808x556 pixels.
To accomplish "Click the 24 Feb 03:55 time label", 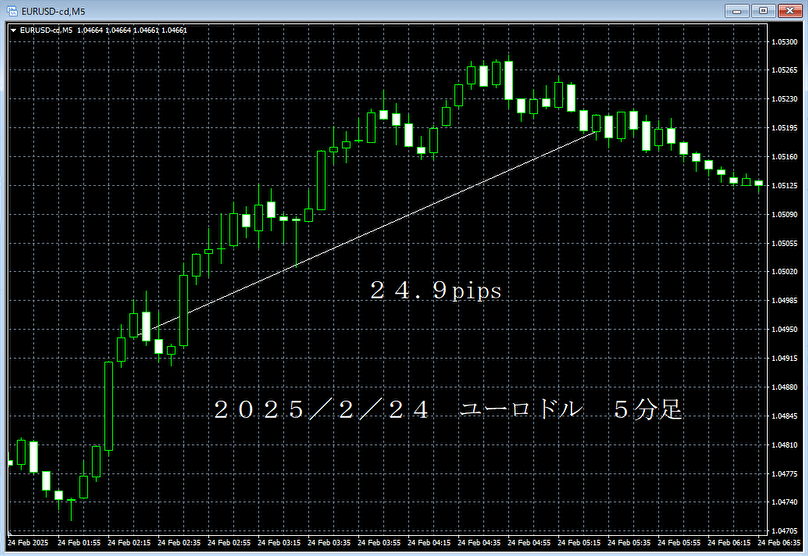I will tap(379, 543).
